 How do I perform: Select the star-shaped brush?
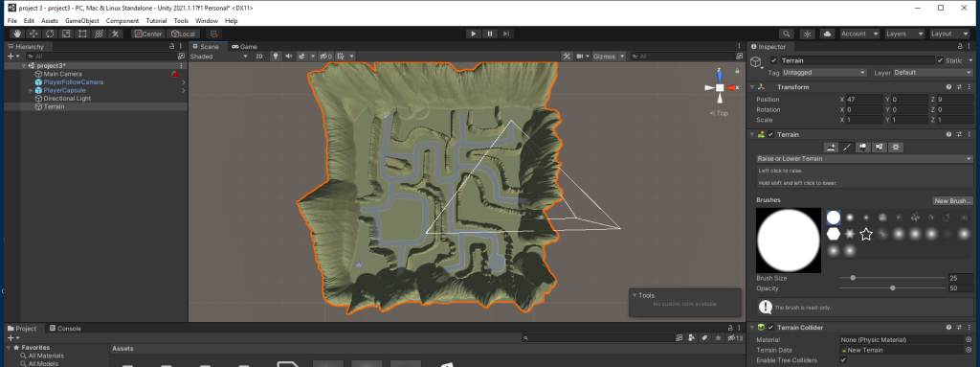865,234
